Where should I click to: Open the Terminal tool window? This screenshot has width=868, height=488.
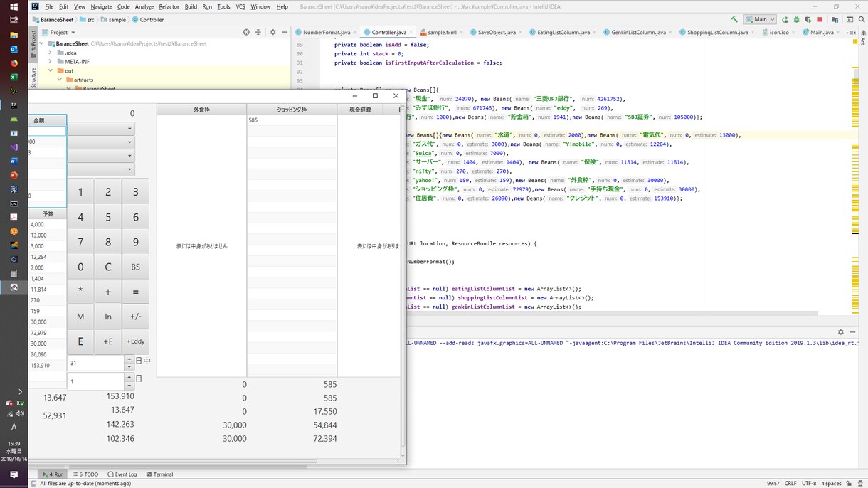pyautogui.click(x=159, y=474)
